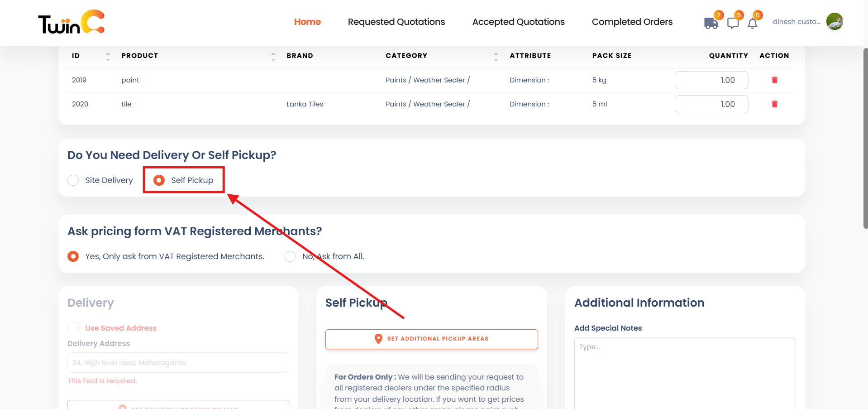Open the chat messages icon

pos(733,23)
